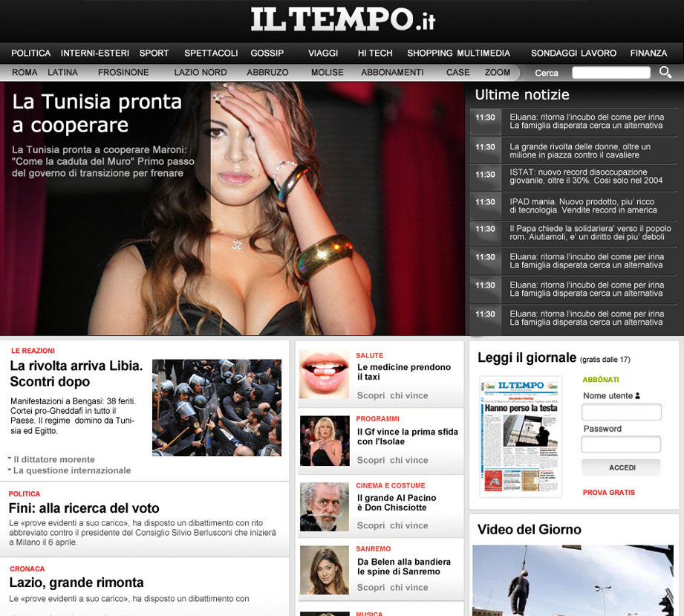This screenshot has width=684, height=616.
Task: Open article 'Fini: alla ricerca del voto'
Action: point(84,508)
